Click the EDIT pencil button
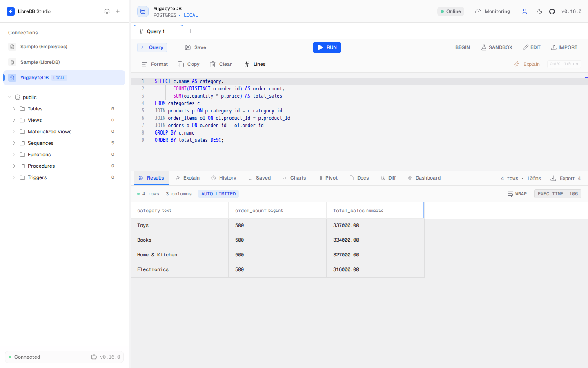This screenshot has height=368, width=588. [x=532, y=47]
